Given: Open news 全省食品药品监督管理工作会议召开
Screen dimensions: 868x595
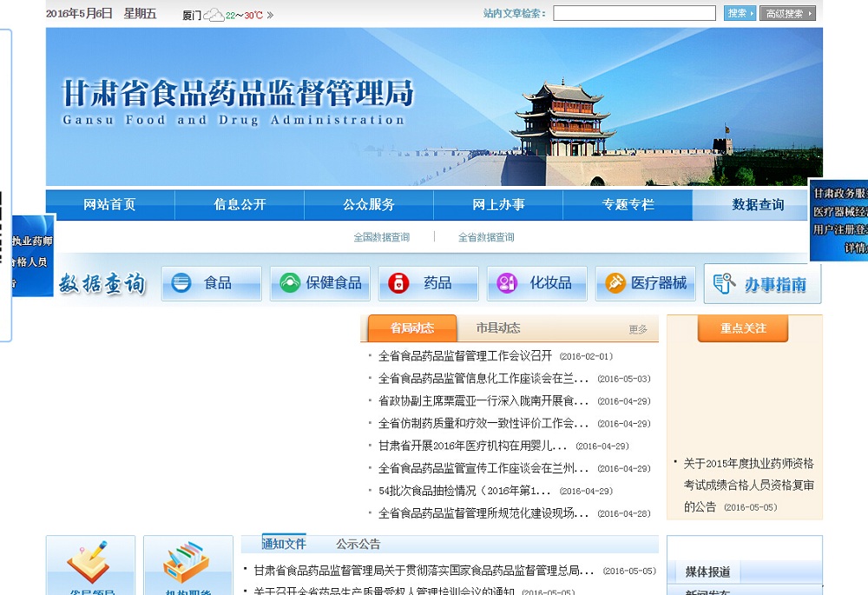Looking at the screenshot, I should tap(465, 355).
